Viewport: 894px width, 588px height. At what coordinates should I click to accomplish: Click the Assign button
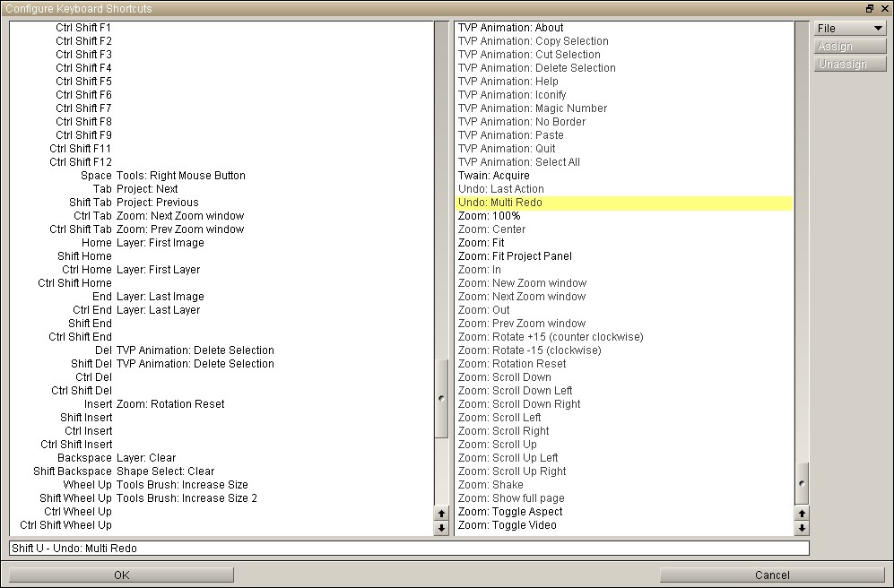pyautogui.click(x=850, y=46)
